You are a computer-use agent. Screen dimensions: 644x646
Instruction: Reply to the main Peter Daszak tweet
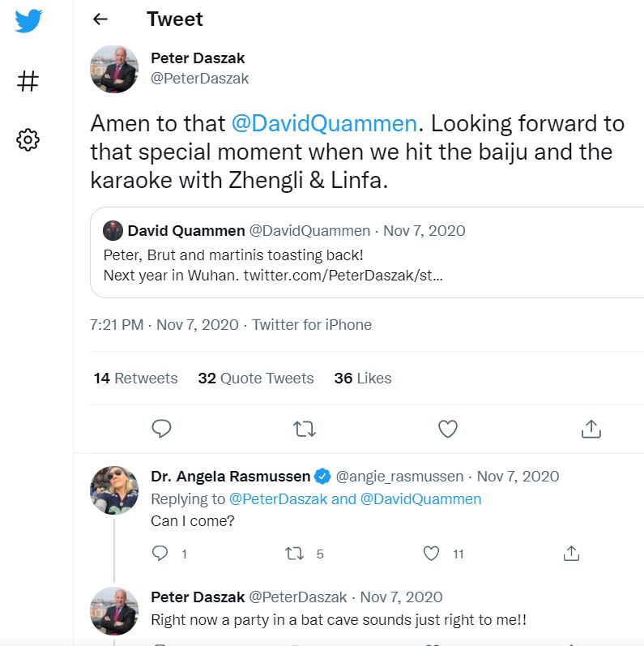click(162, 429)
